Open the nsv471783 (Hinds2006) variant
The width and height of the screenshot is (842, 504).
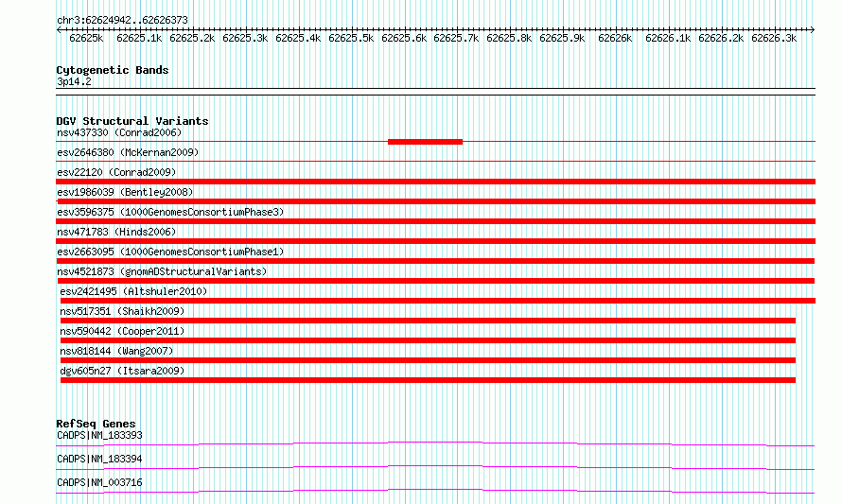116,232
